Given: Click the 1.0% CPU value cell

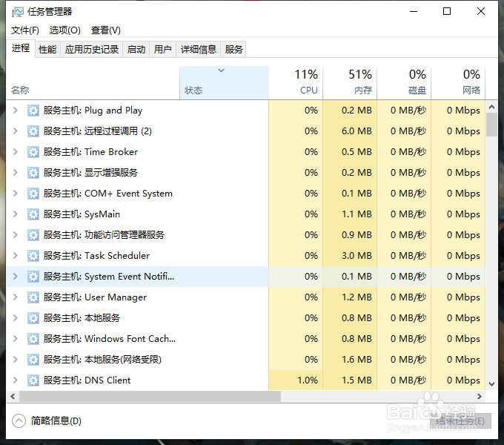Looking at the screenshot, I should pos(296,380).
